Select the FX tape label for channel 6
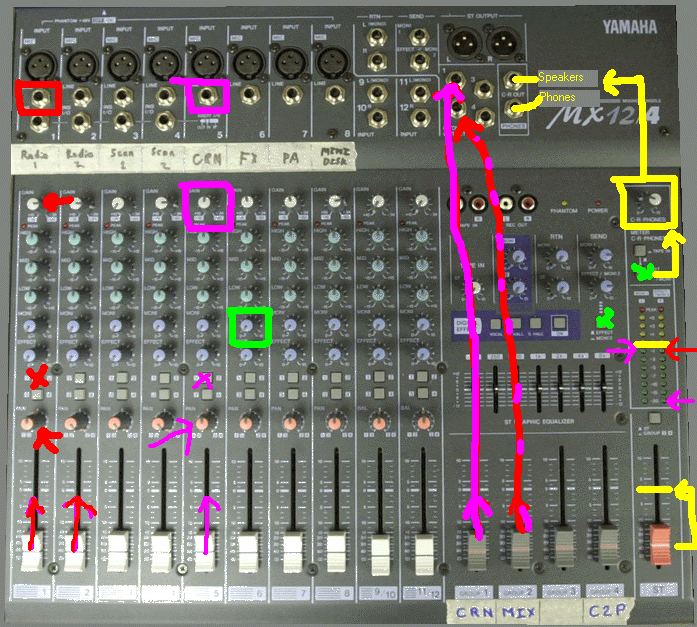The height and width of the screenshot is (627, 697). click(247, 156)
